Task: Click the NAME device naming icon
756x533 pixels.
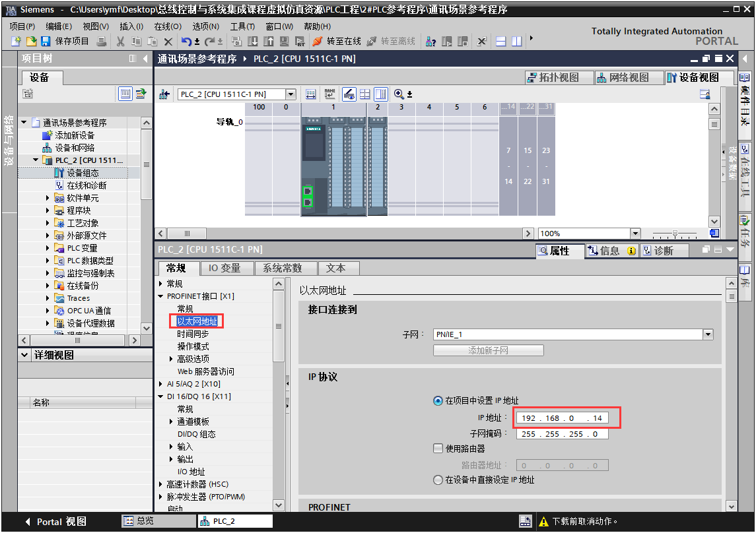Action: (329, 94)
